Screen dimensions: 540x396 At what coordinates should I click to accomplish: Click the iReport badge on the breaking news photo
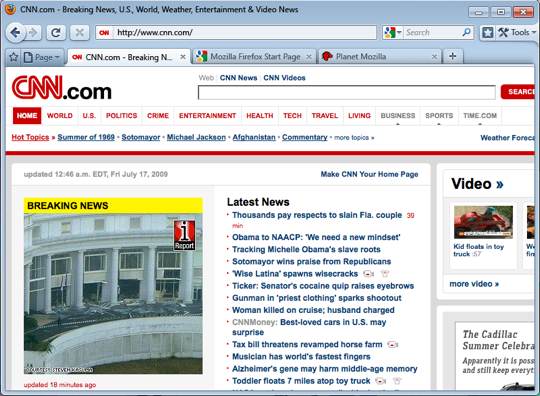click(x=185, y=235)
